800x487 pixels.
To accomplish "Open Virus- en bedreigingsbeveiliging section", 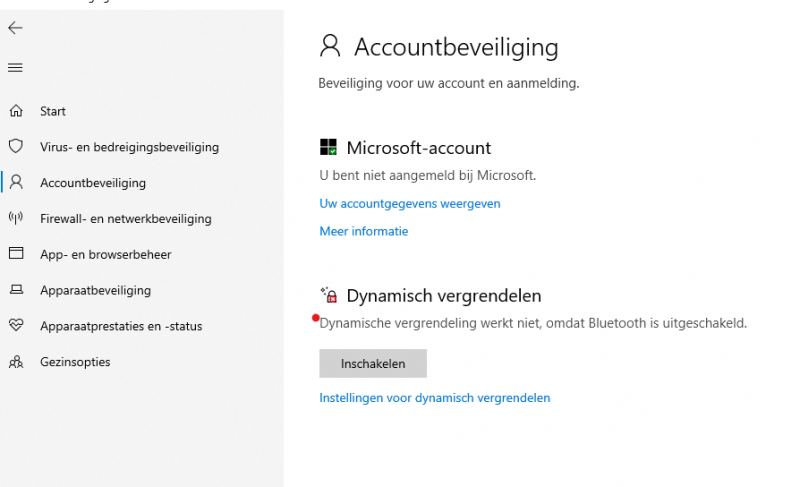I will coord(129,147).
